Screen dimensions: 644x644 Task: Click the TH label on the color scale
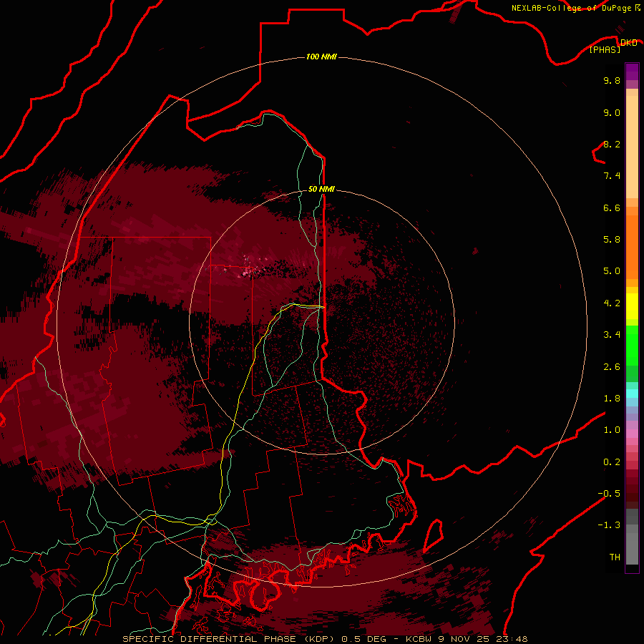point(615,557)
